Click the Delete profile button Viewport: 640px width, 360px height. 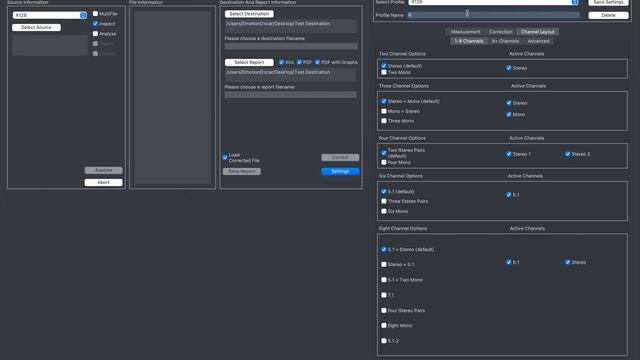pyautogui.click(x=608, y=15)
